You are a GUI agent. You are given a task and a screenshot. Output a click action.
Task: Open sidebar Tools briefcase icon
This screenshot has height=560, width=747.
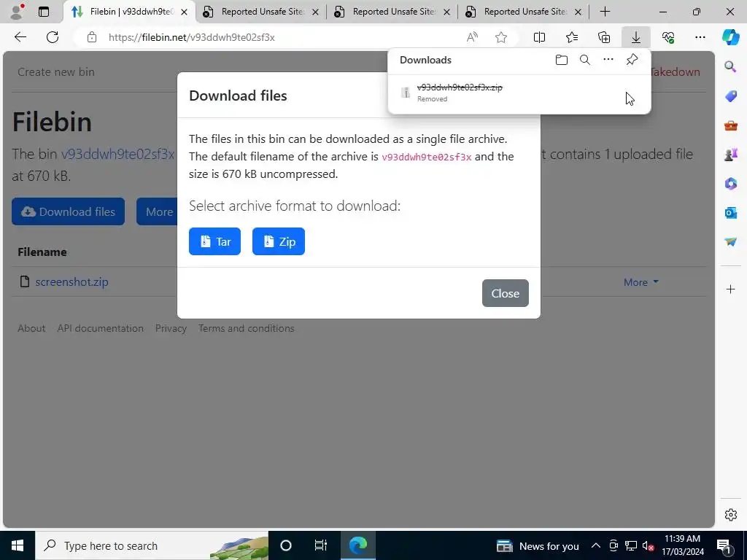tap(730, 125)
